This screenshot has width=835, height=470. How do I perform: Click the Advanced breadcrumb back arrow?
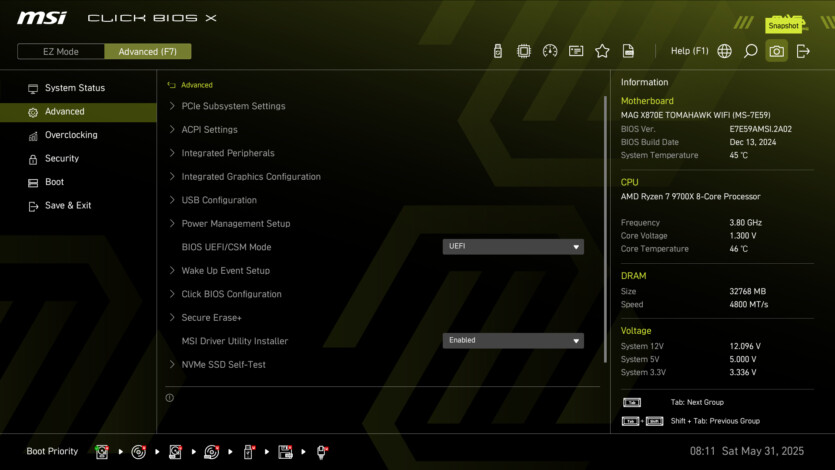pyautogui.click(x=171, y=85)
